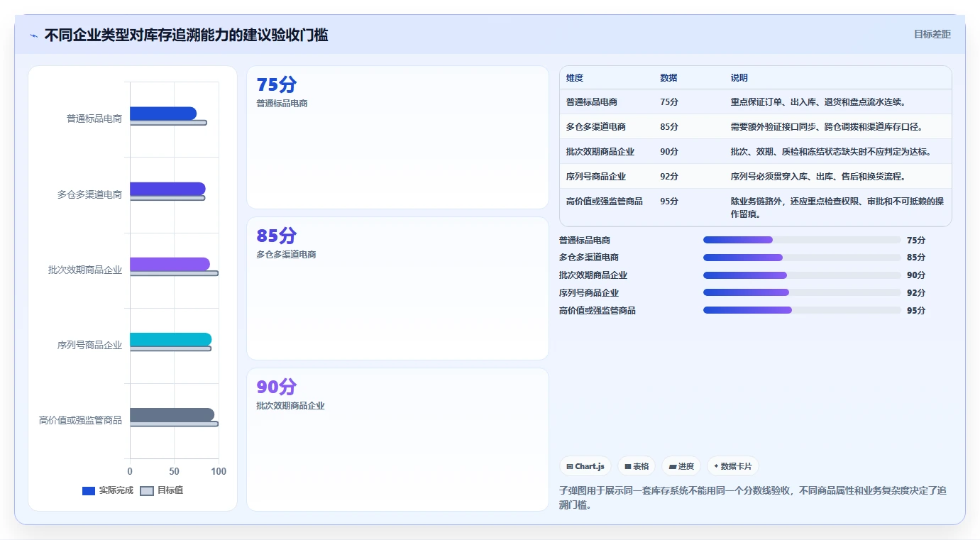Screen dimensions: 980x540
Task: Click the 说明 column header
Action: click(739, 78)
